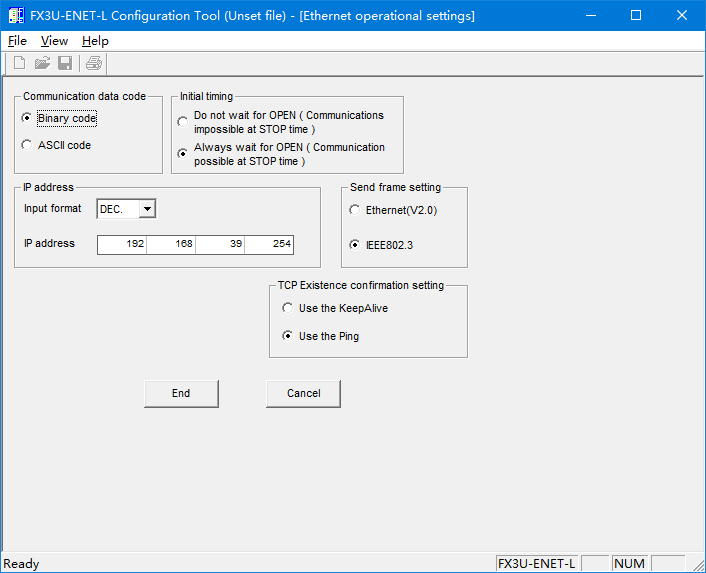Screen dimensions: 706x573
Task: Open the View menu
Action: 54,41
